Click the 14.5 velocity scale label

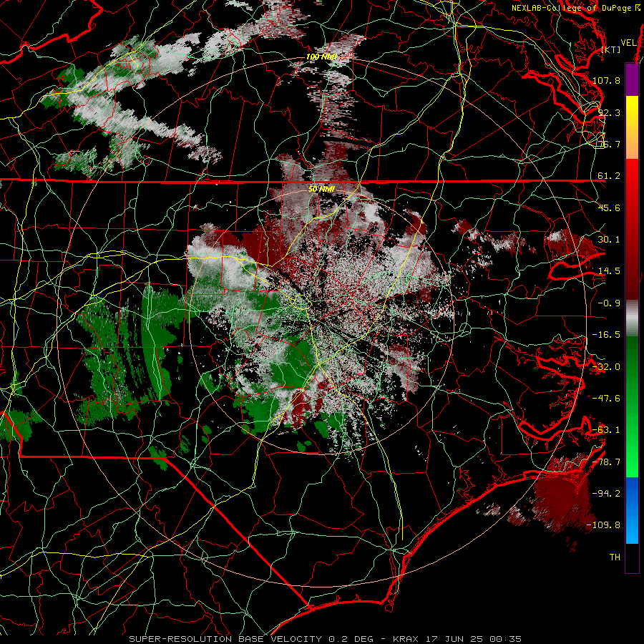(x=609, y=271)
